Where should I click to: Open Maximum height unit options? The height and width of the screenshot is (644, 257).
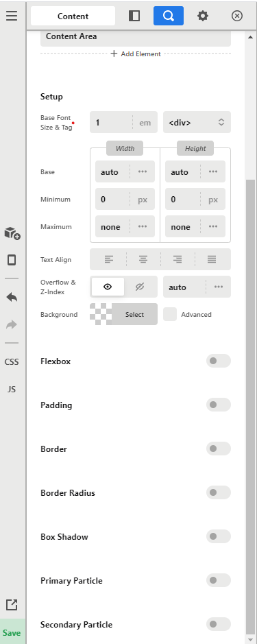click(213, 227)
